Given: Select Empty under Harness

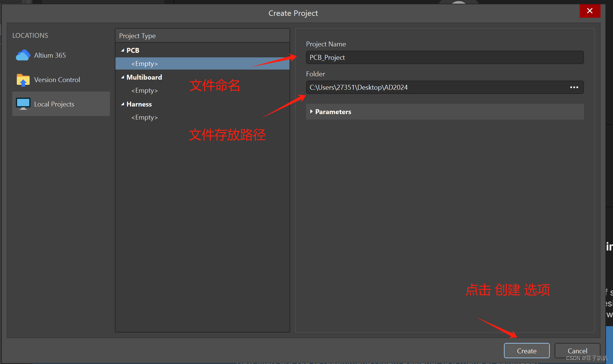Looking at the screenshot, I should (144, 117).
